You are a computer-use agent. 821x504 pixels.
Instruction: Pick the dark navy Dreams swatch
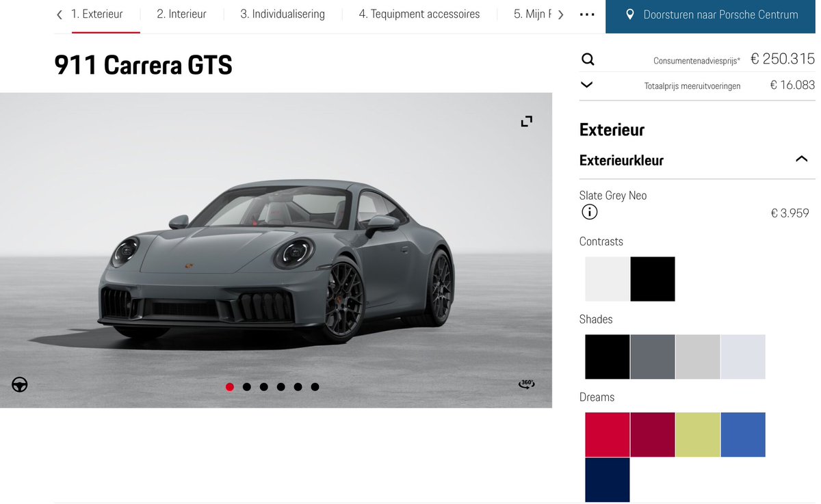click(x=608, y=480)
